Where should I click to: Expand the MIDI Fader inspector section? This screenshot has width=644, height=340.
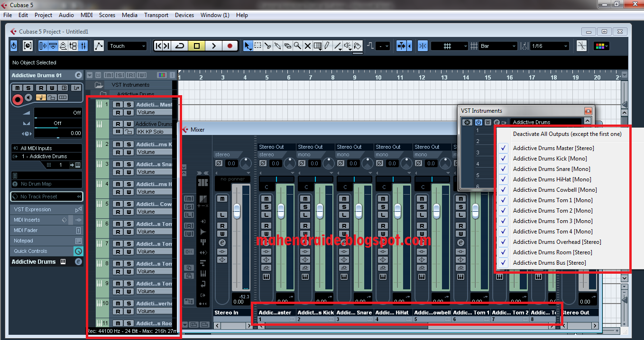(46, 230)
